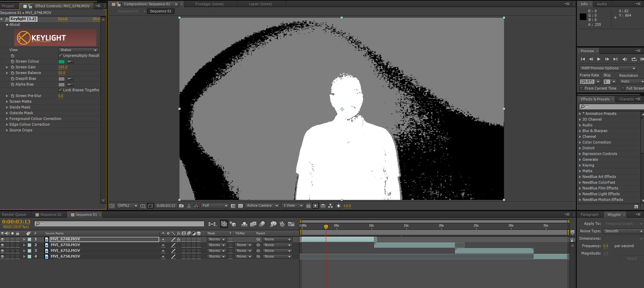This screenshot has width=644, height=288.
Task: Play the composition in the Preview panel
Action: click(599, 59)
